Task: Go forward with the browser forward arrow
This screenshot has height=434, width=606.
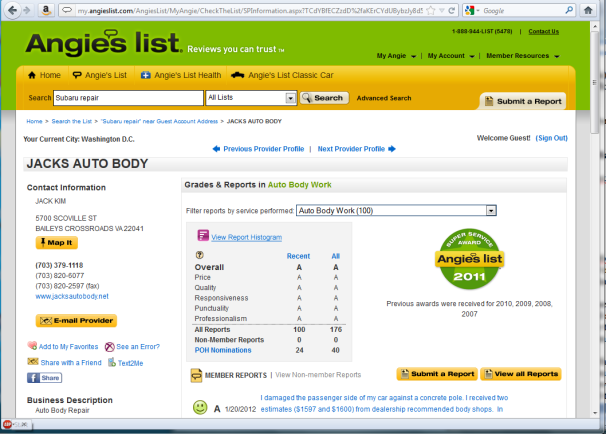Action: pos(27,10)
